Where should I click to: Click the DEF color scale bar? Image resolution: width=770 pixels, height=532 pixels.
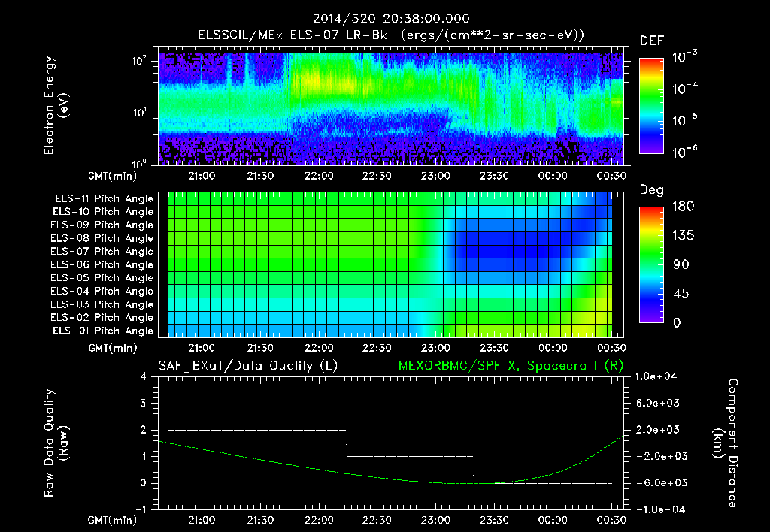pyautogui.click(x=651, y=105)
